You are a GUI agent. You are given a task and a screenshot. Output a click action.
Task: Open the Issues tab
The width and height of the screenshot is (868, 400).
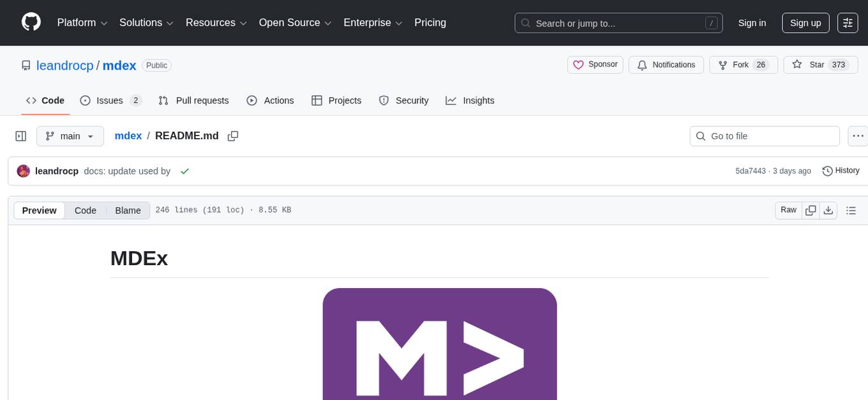(x=109, y=100)
